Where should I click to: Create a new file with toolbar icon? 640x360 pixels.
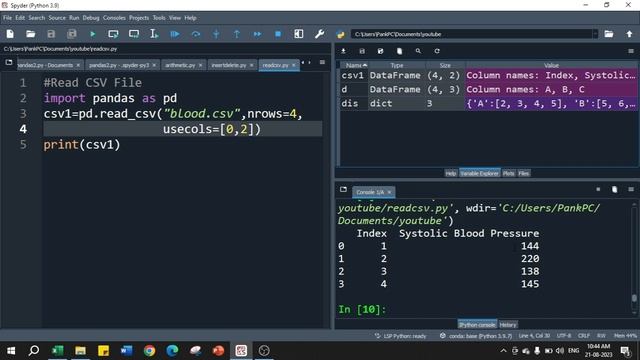(10, 34)
